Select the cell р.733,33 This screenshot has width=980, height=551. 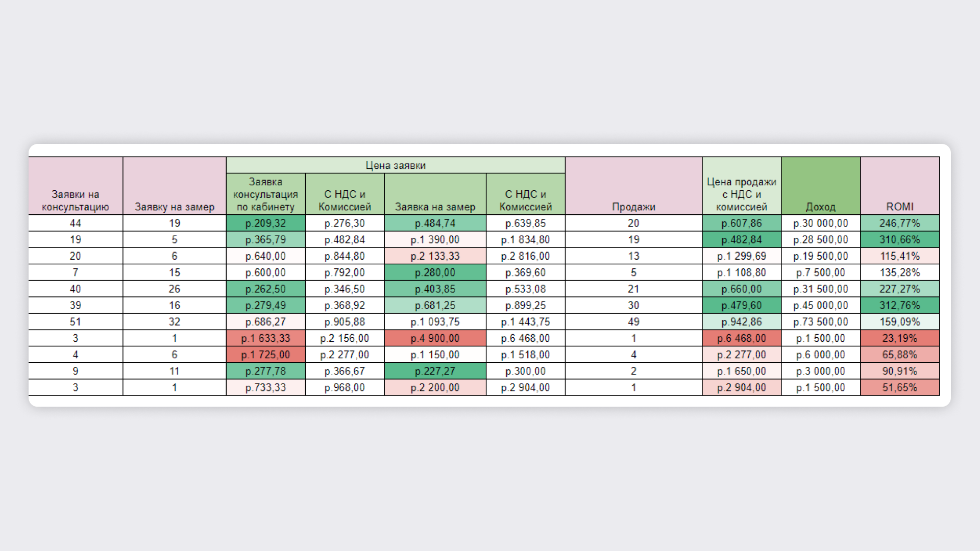266,387
